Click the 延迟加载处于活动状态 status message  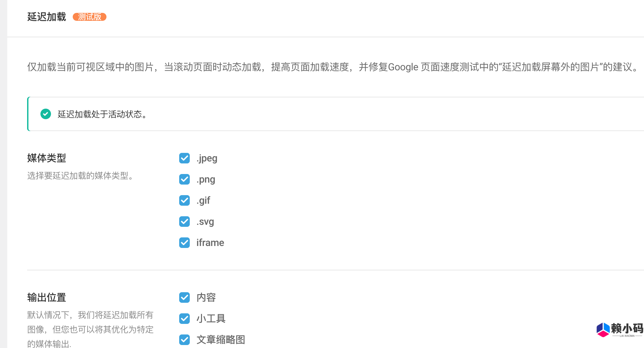coord(101,114)
